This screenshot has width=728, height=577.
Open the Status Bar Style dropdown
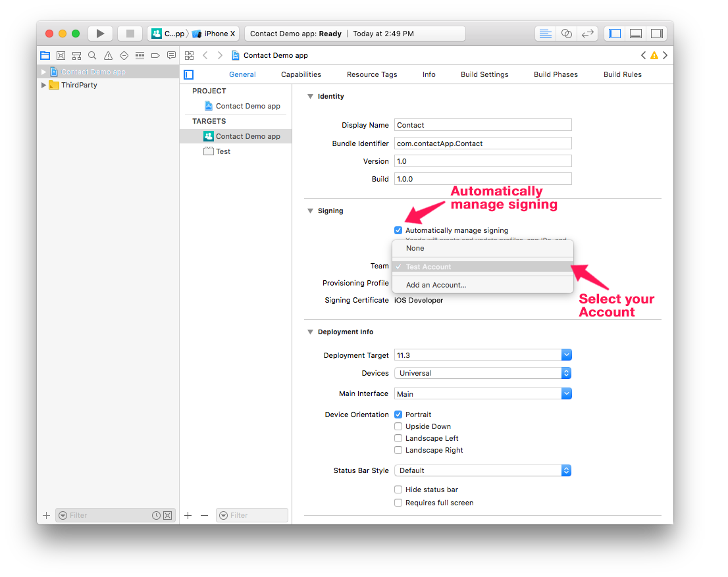click(483, 470)
